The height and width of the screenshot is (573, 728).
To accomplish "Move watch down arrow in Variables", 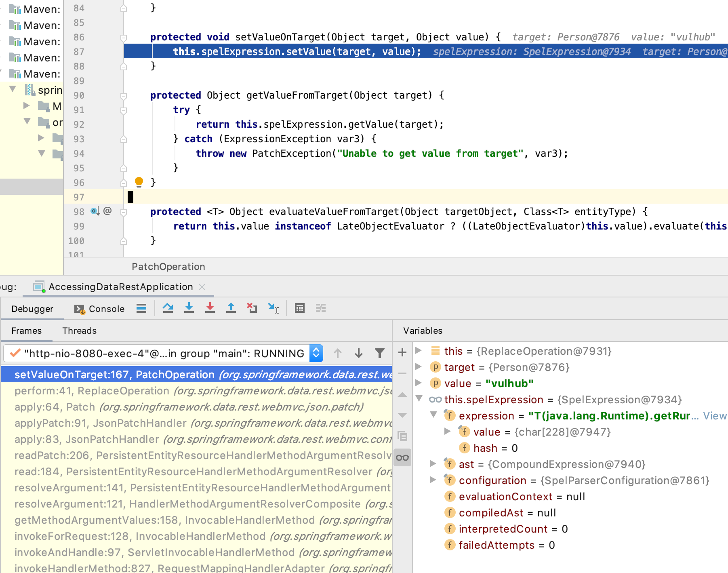I will click(x=402, y=415).
